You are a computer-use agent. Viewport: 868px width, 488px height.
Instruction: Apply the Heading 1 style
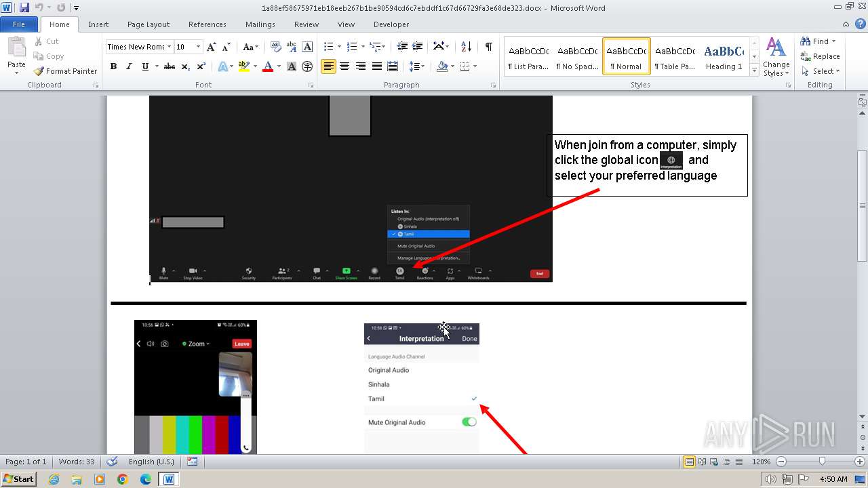(x=724, y=56)
